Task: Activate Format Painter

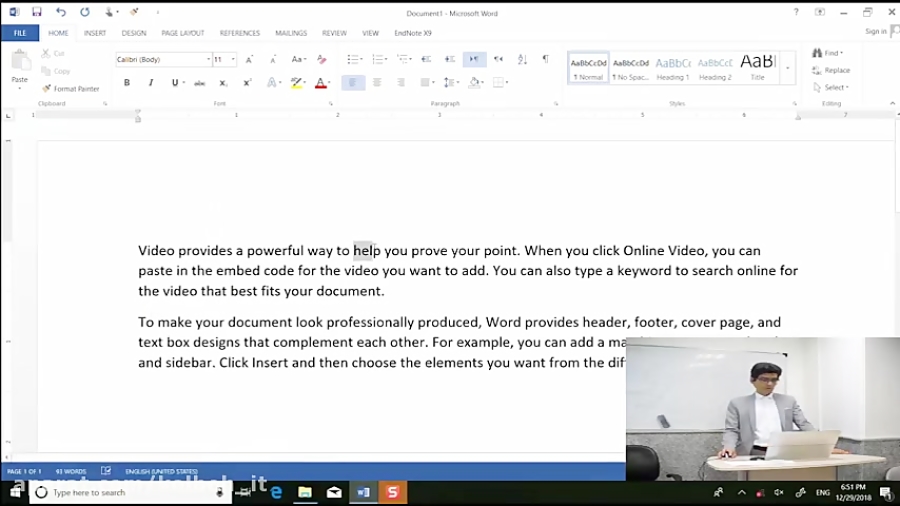Action: pyautogui.click(x=71, y=89)
